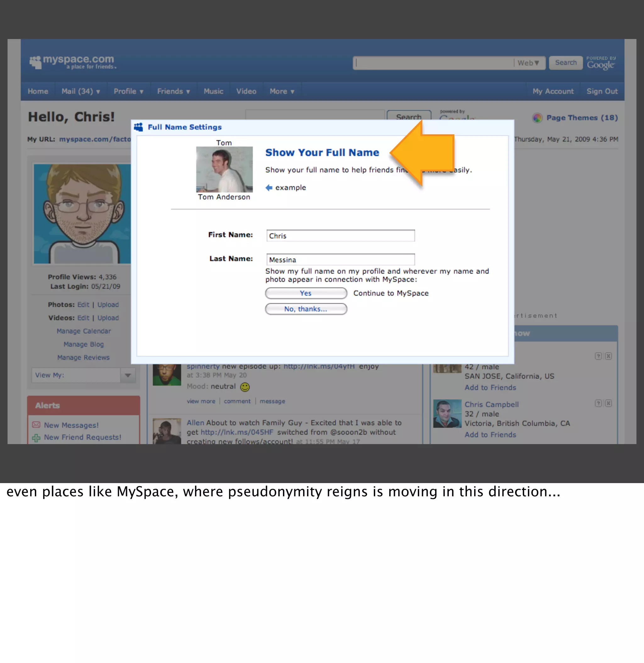Click the Yes button in dialog
Image resolution: width=644 pixels, height=663 pixels.
(x=306, y=293)
